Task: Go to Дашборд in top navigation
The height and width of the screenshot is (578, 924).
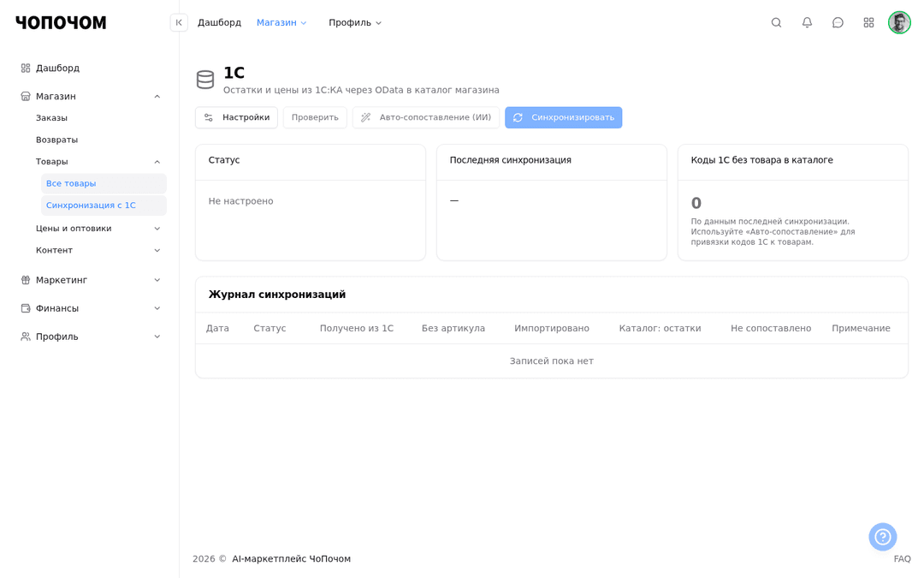Action: coord(219,22)
